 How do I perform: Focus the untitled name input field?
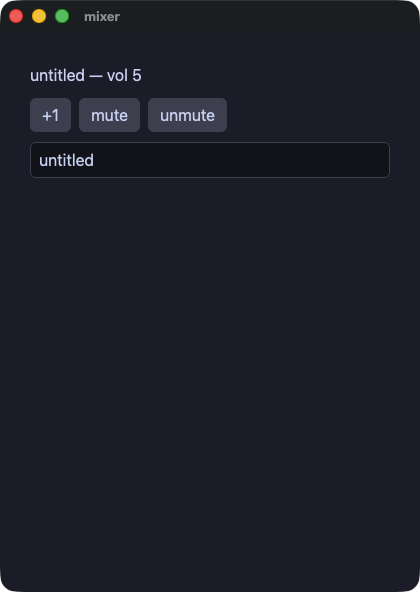point(210,160)
